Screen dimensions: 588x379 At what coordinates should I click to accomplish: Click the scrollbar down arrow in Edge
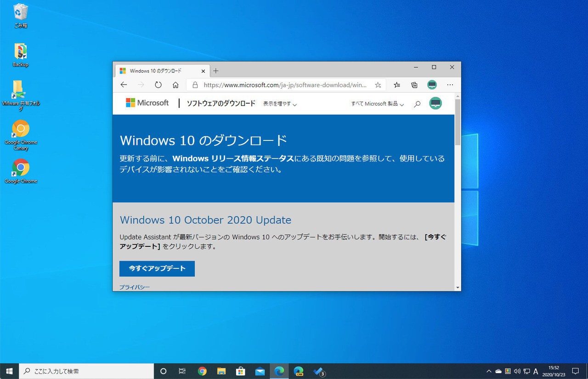tap(458, 288)
